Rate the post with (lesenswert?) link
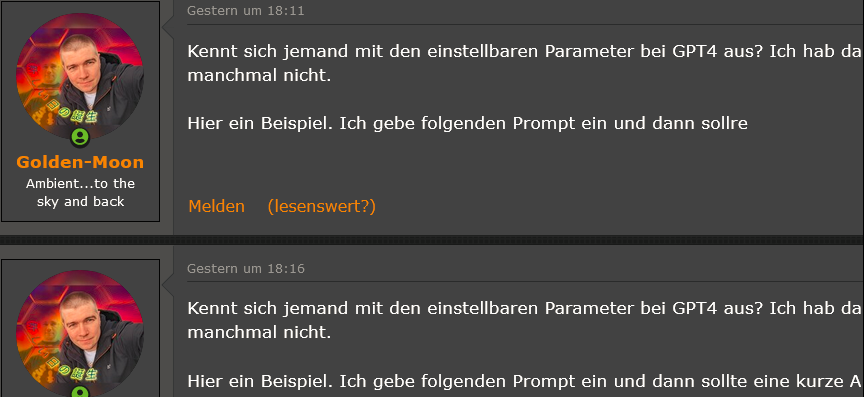The width and height of the screenshot is (864, 397). [321, 206]
